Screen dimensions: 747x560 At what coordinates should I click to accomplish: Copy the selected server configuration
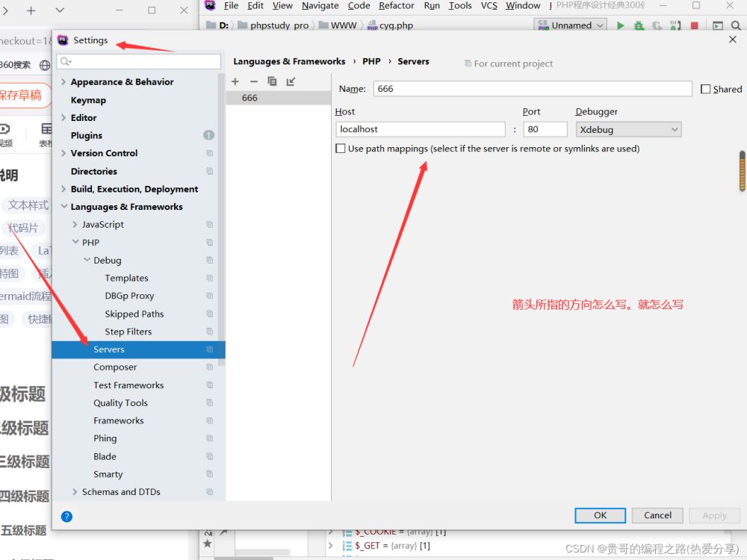point(272,81)
